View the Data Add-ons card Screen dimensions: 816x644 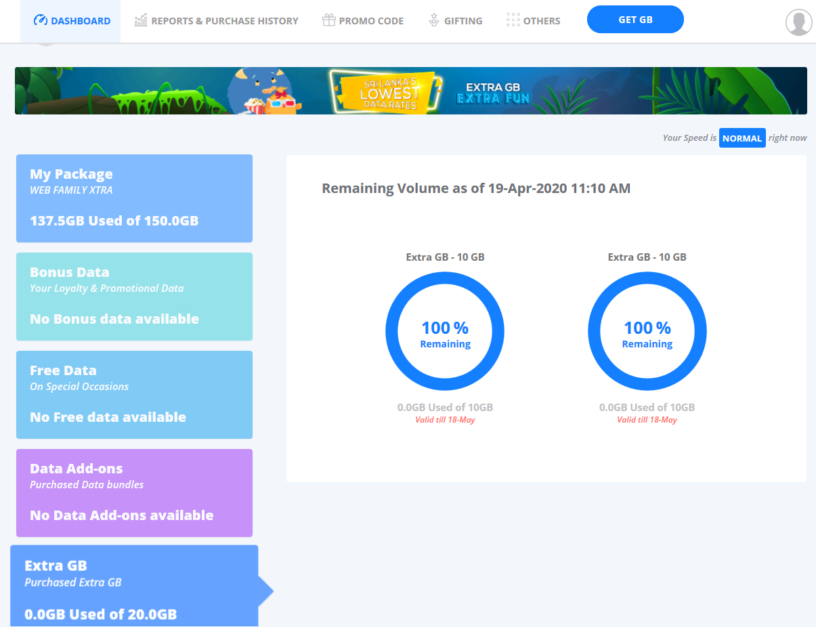134,493
